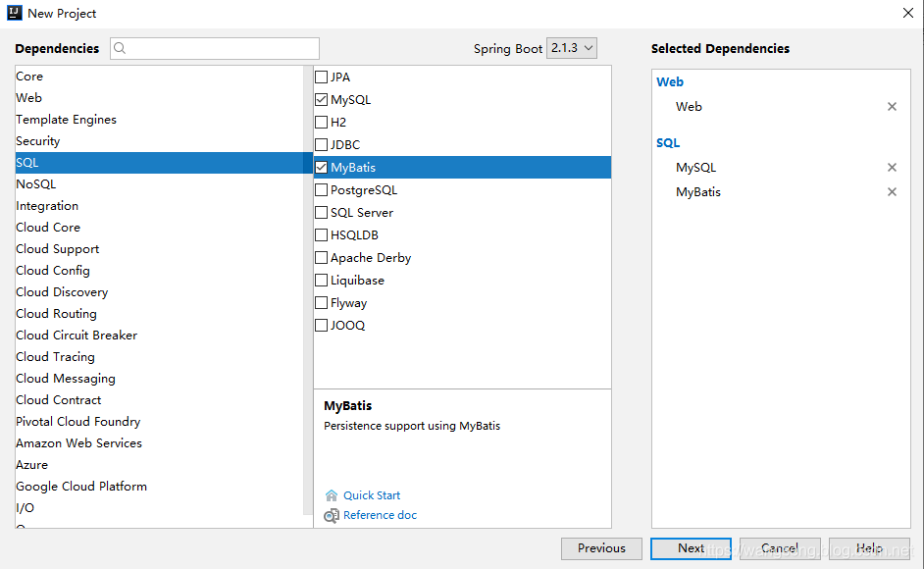Select the Cloud Discovery category

click(x=62, y=292)
